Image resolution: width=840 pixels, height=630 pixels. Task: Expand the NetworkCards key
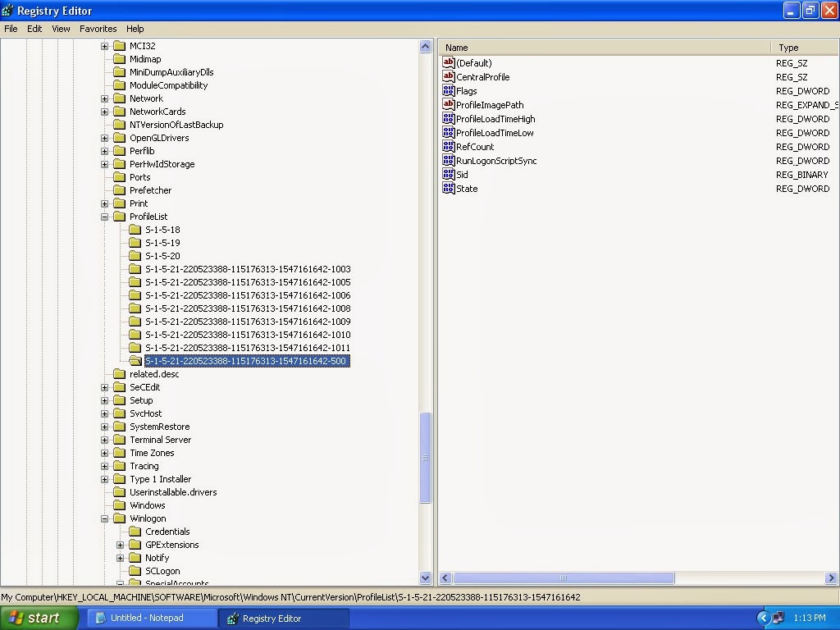[104, 112]
